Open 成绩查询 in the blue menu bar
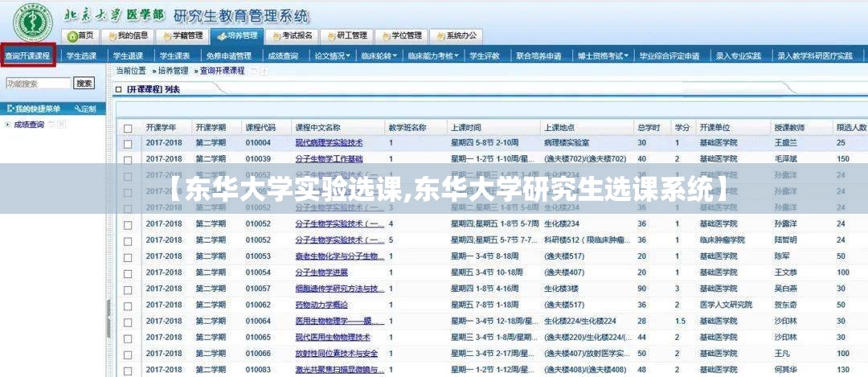 click(x=282, y=56)
